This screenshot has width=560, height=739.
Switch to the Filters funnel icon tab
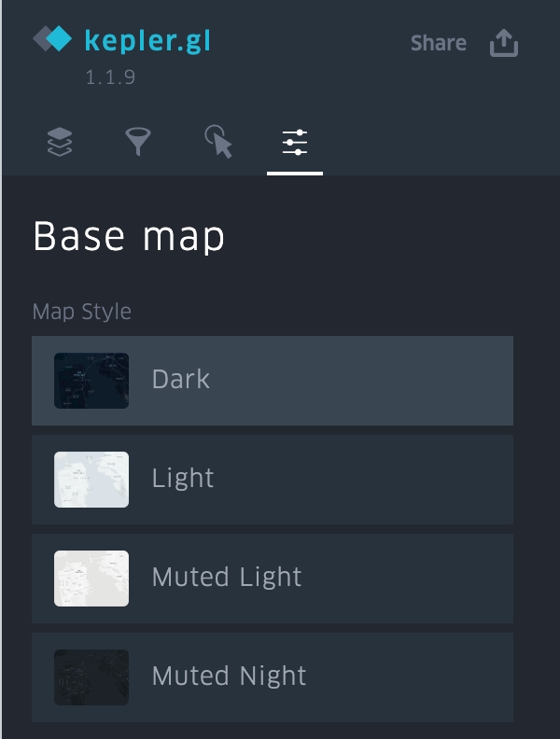[138, 142]
